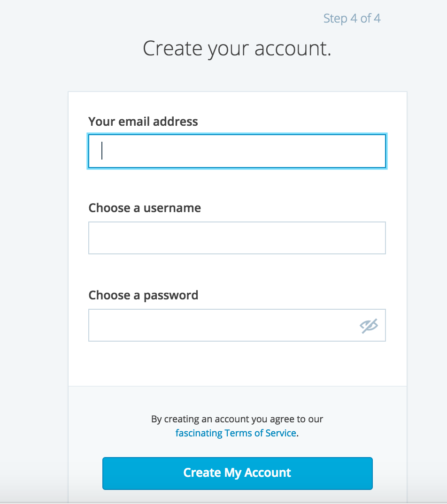Click inside the 'Choose a password' field

[237, 325]
